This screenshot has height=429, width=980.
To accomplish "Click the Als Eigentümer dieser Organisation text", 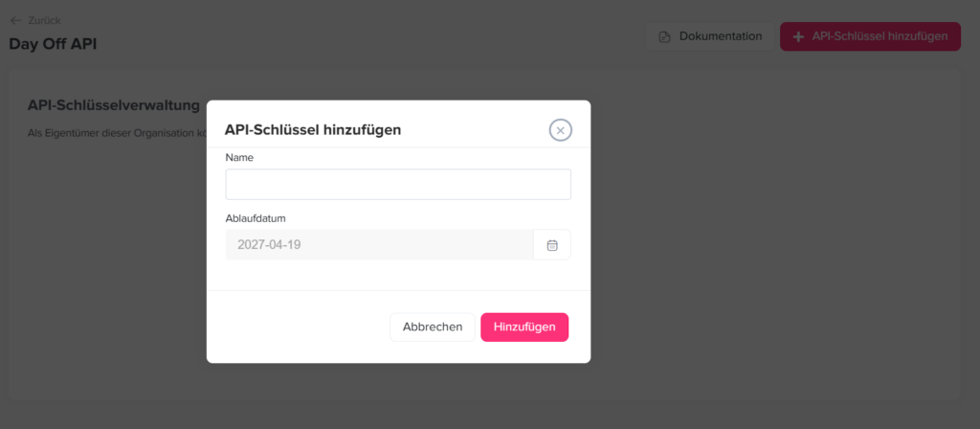I will click(x=117, y=133).
